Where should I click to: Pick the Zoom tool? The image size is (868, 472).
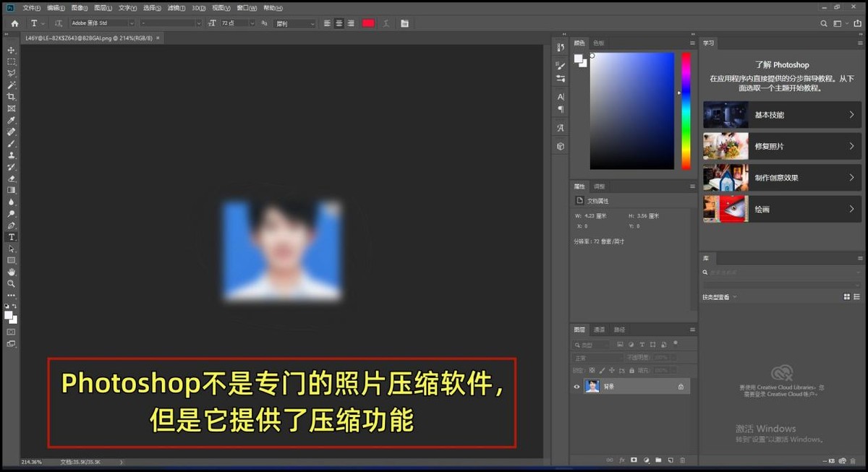11,283
